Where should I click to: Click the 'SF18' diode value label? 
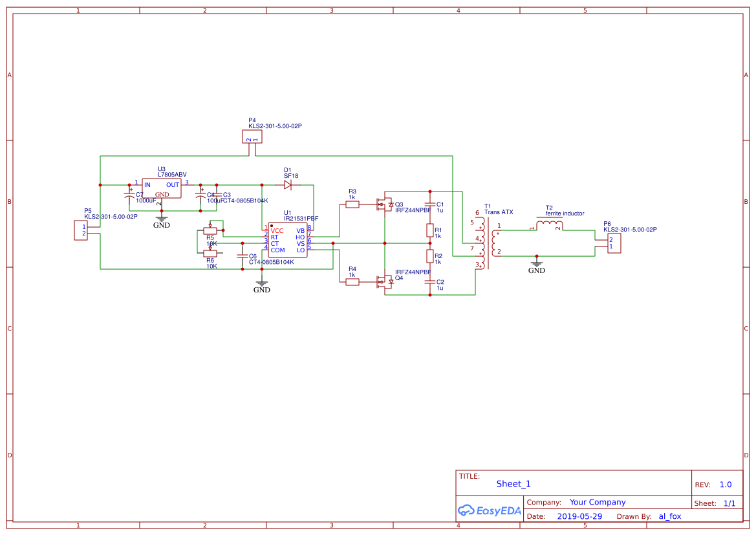pyautogui.click(x=291, y=176)
